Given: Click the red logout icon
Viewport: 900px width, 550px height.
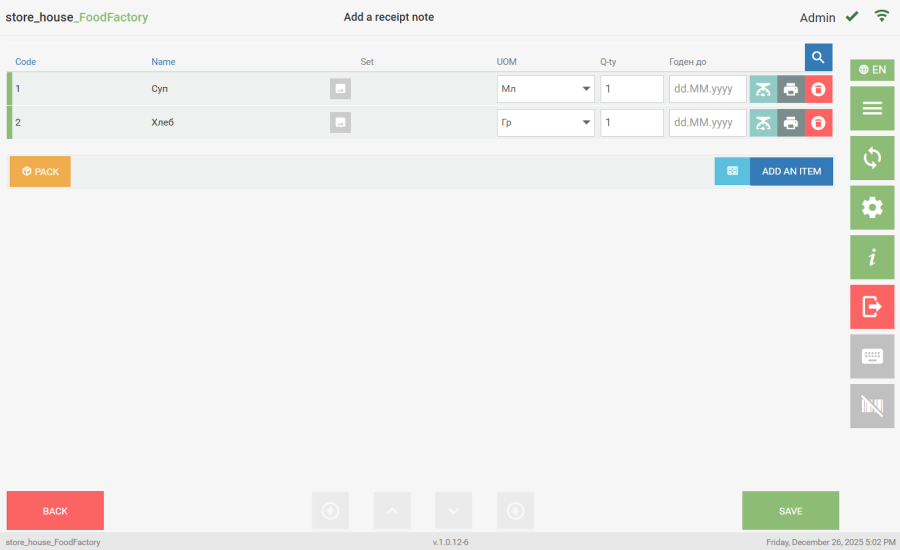Looking at the screenshot, I should [872, 307].
